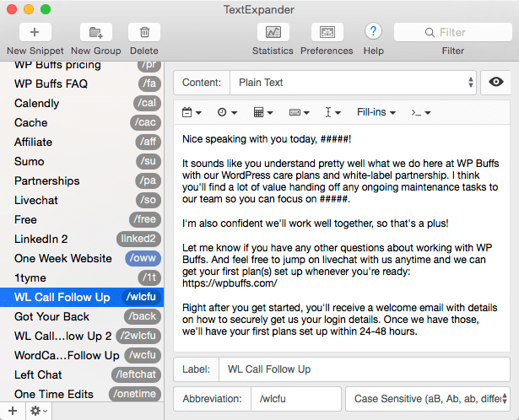519x420 pixels.
Task: Open the cursor position menu
Action: click(332, 112)
